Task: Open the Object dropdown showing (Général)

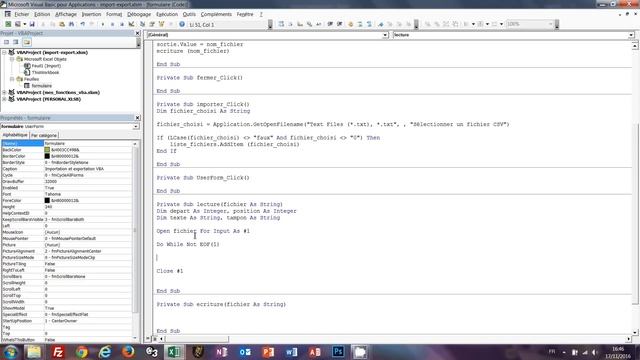Action: tap(384, 35)
